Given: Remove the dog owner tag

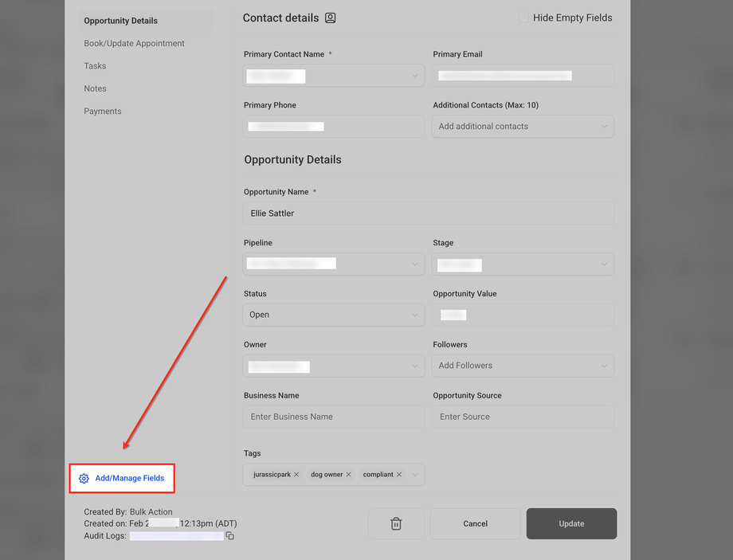Looking at the screenshot, I should click(x=348, y=475).
